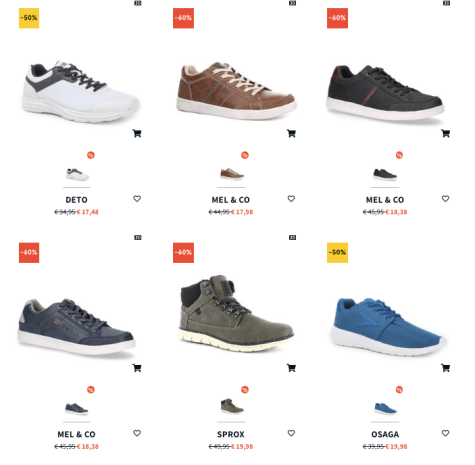This screenshot has height=465, width=475.
Task: Toggle wishlist heart for OSAGA sneaker
Action: click(446, 433)
